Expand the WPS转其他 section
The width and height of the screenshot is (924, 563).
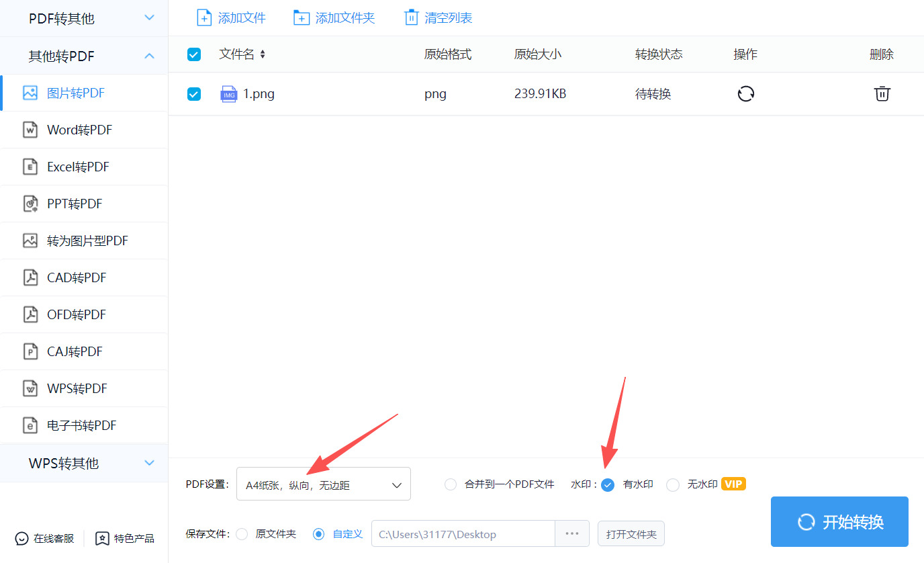84,463
